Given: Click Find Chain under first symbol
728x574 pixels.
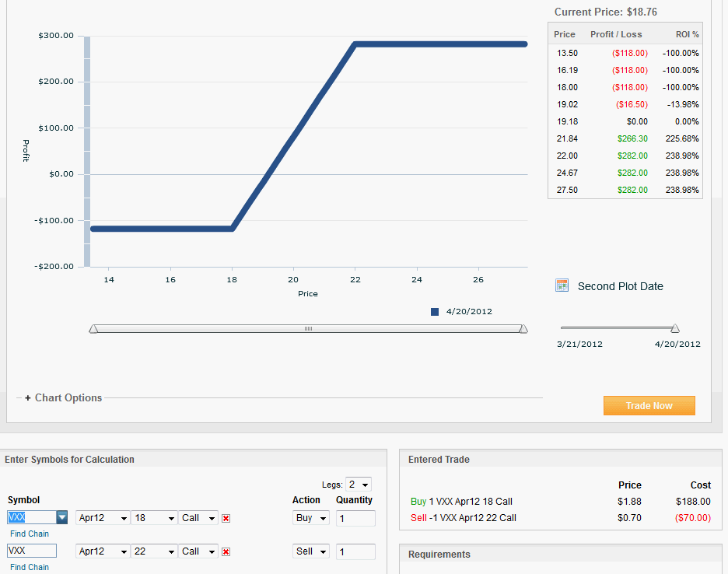Looking at the screenshot, I should [30, 534].
